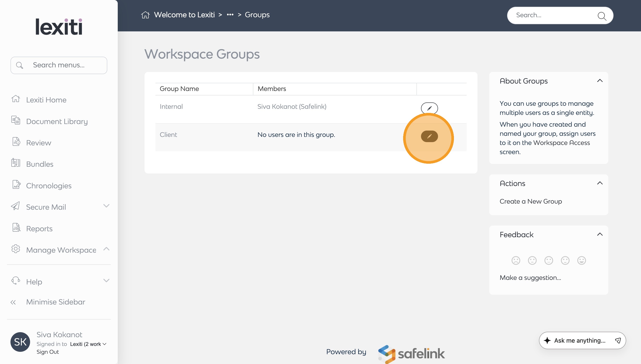Click the edit pencil for Client group
641x364 pixels.
click(429, 136)
